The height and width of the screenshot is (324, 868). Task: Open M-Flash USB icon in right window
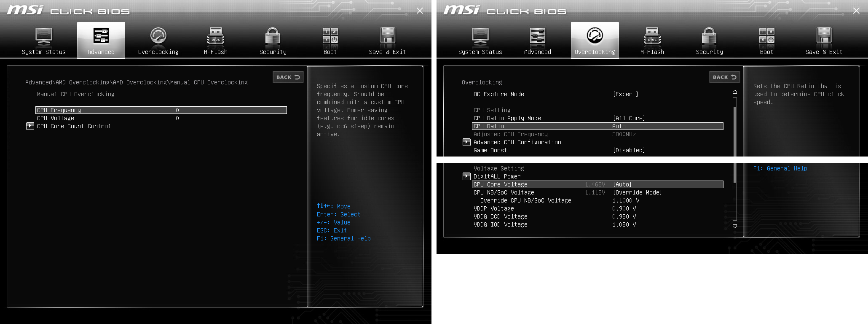pos(652,36)
